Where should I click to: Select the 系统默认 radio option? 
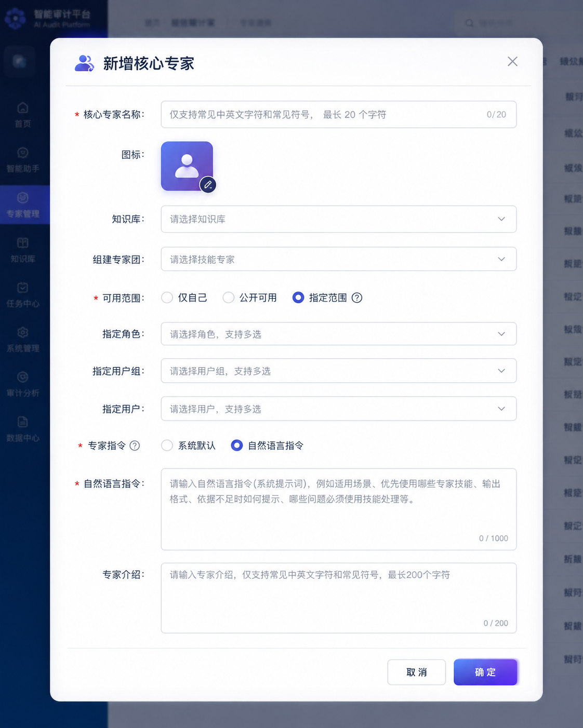coord(167,446)
